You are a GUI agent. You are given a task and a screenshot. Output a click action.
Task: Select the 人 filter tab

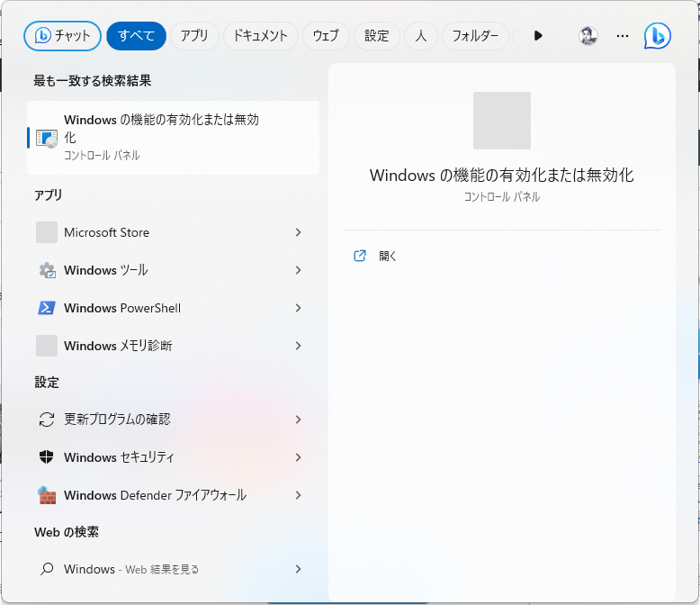tap(420, 36)
